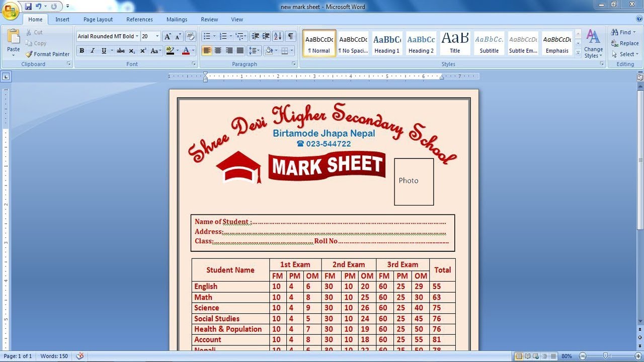
Task: Grow the font size
Action: pos(168,36)
